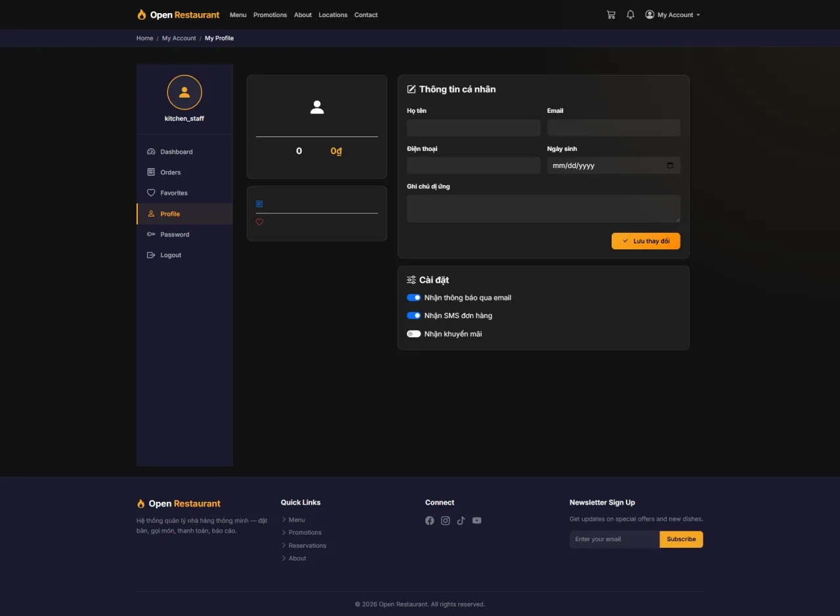Click the sliders icon beside Cài đặt

(x=411, y=280)
